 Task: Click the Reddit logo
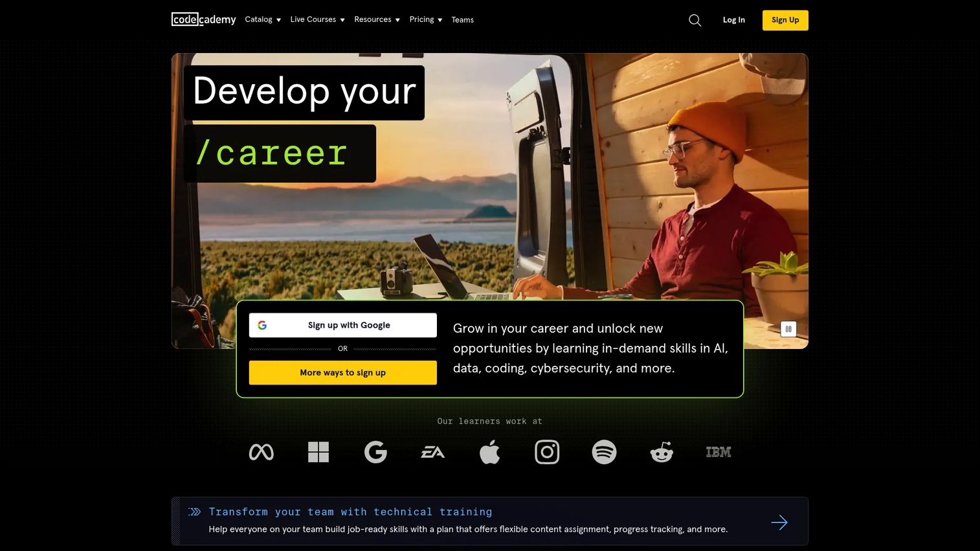pyautogui.click(x=662, y=452)
